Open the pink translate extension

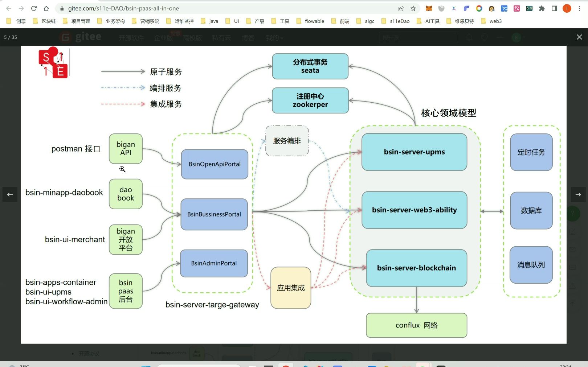[516, 8]
